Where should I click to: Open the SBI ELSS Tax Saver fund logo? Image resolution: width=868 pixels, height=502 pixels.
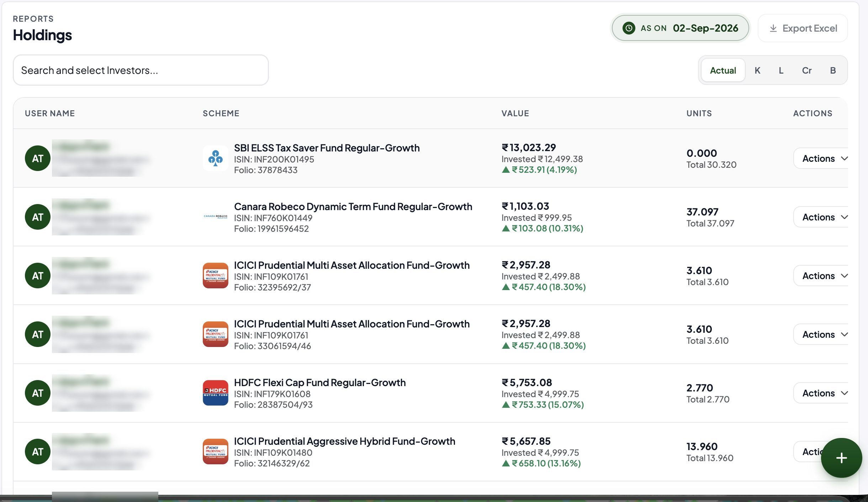pos(216,158)
